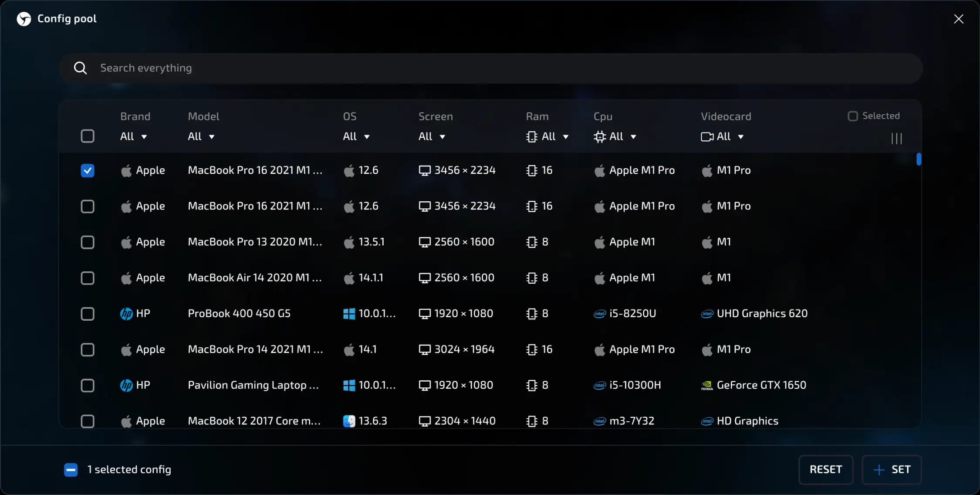Enable the Selected filter checkbox

pos(852,115)
